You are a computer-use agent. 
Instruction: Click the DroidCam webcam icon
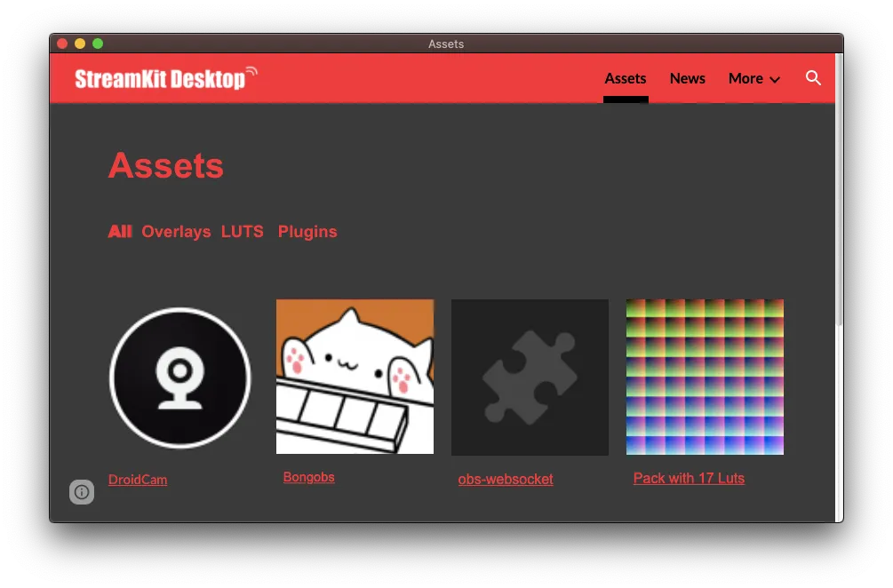pos(179,377)
